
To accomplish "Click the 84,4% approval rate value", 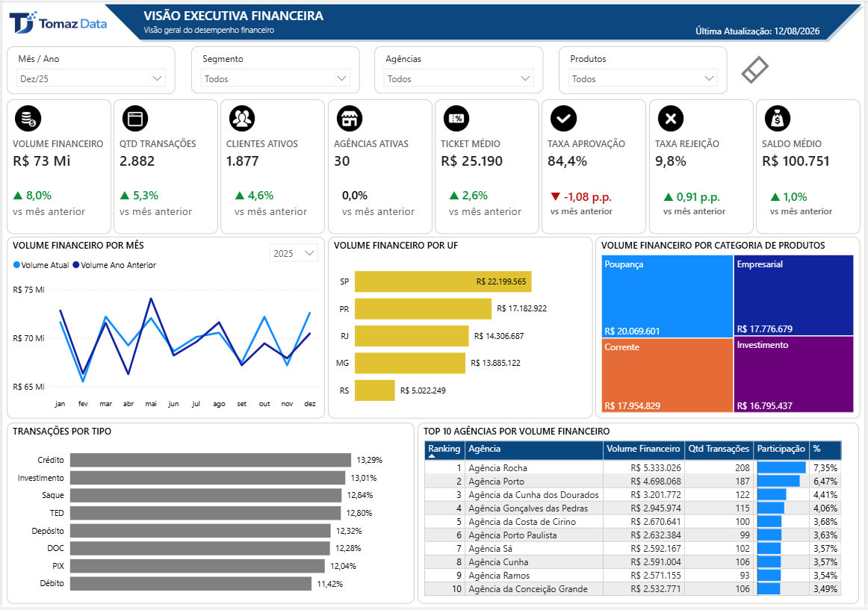I will pyautogui.click(x=568, y=161).
